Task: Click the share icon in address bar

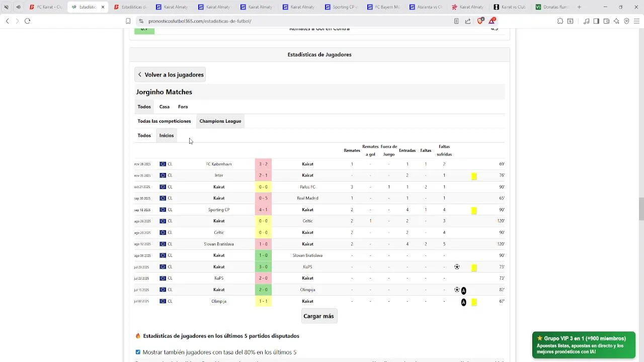Action: [468, 21]
